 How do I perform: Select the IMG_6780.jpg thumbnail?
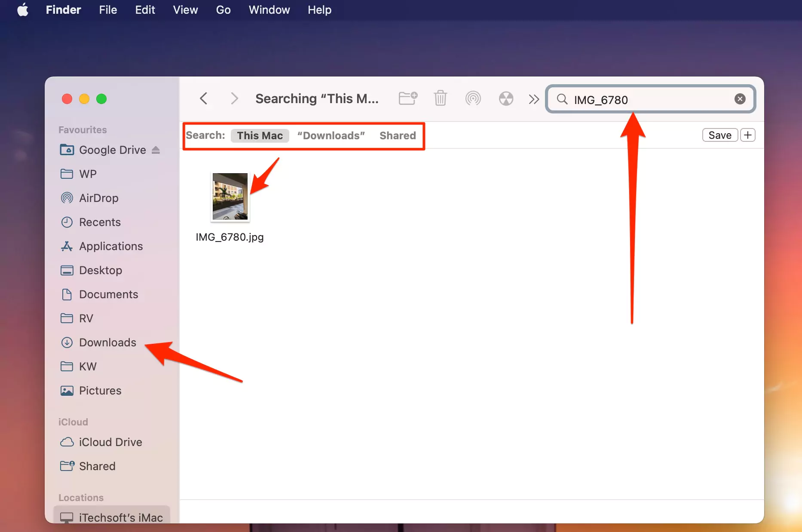230,196
